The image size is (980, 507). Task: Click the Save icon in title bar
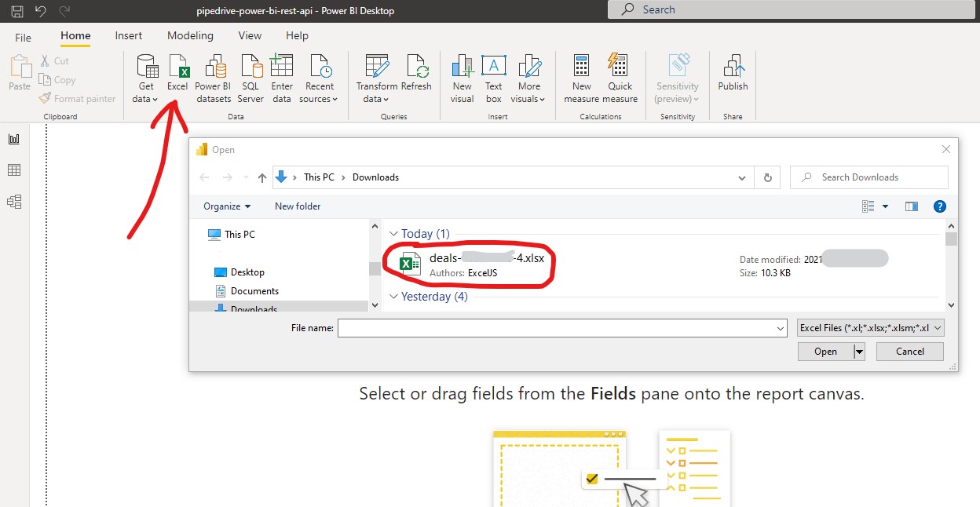[x=16, y=11]
